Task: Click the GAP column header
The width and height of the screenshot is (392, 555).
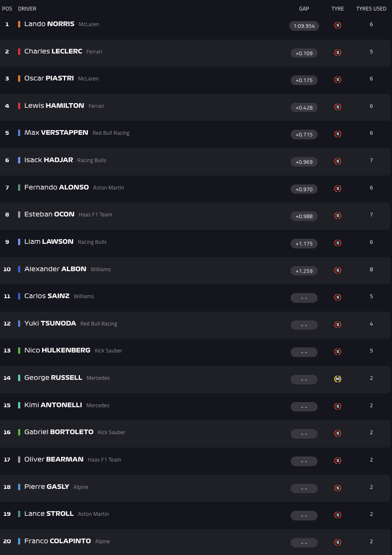Action: click(304, 9)
